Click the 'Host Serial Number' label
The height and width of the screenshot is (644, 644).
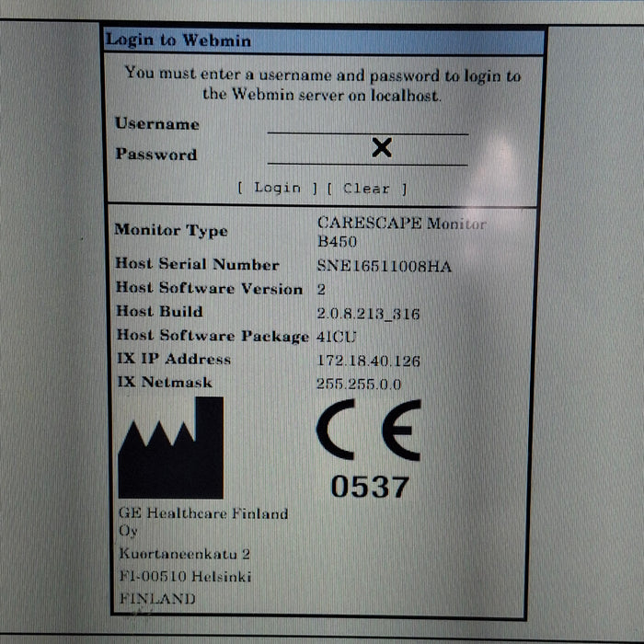(x=197, y=264)
